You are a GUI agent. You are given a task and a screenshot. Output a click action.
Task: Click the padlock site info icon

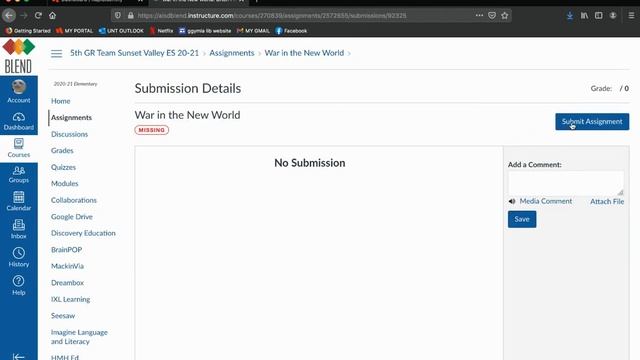click(x=131, y=16)
